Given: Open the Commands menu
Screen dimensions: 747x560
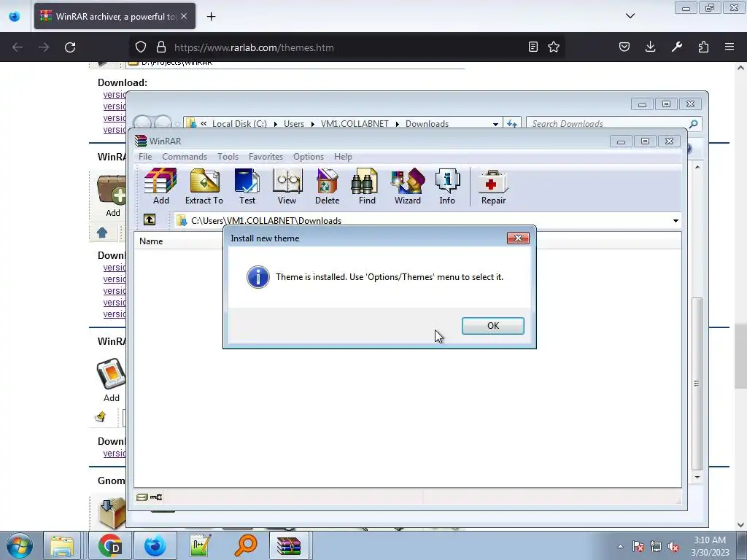Looking at the screenshot, I should pos(185,157).
